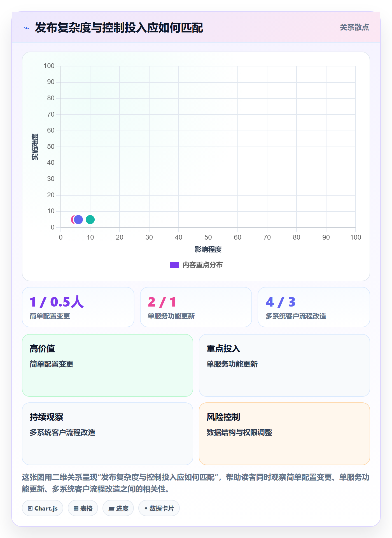Screen dimensions: 392x538
Task: Click the description paragraph below the quadrants
Action: 196,483
